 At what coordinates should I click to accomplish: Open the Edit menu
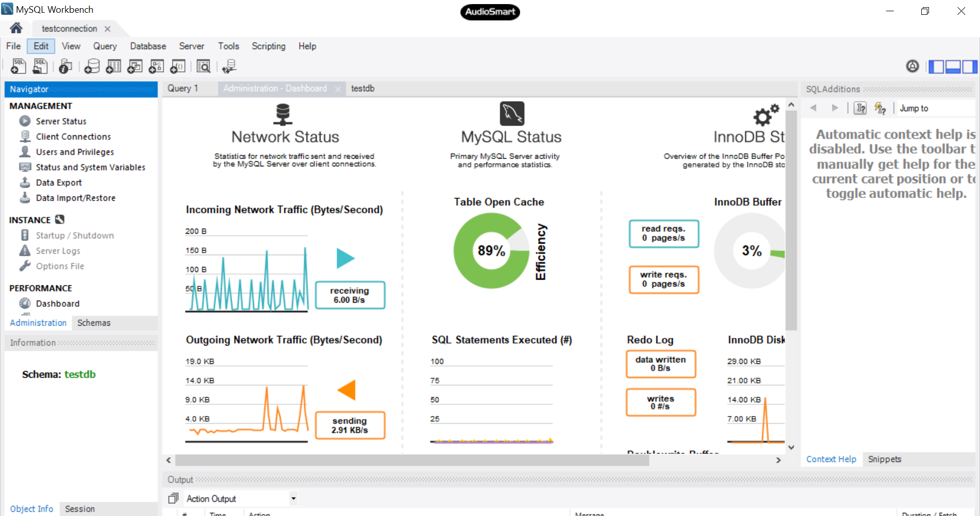41,46
